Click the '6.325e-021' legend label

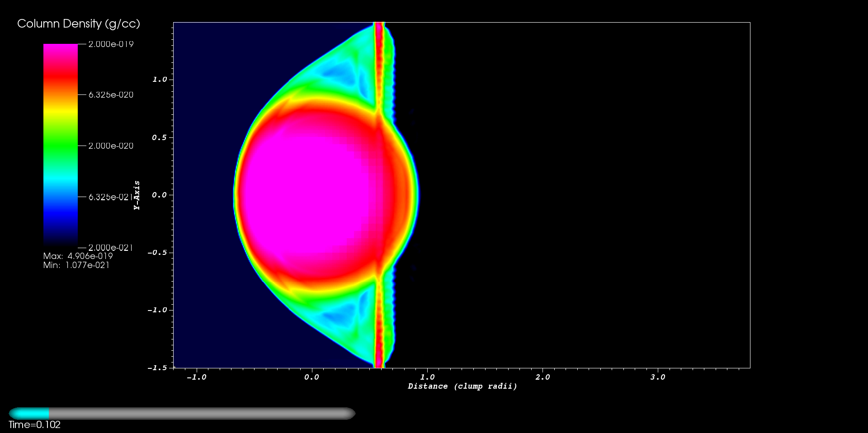[111, 197]
